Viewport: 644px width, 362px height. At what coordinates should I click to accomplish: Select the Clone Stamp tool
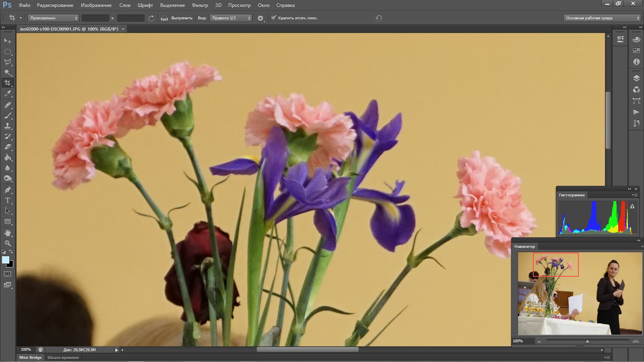[x=8, y=126]
